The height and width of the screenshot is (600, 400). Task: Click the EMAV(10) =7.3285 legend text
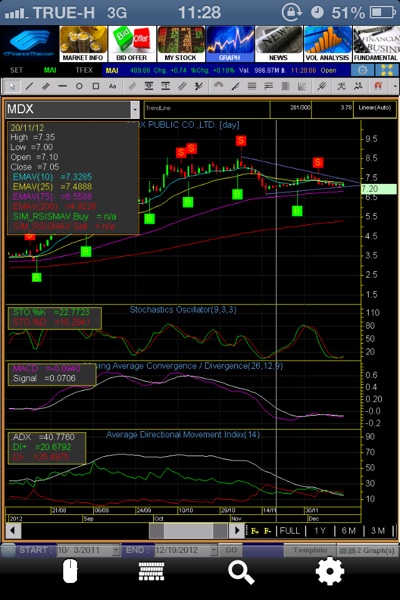coord(52,177)
